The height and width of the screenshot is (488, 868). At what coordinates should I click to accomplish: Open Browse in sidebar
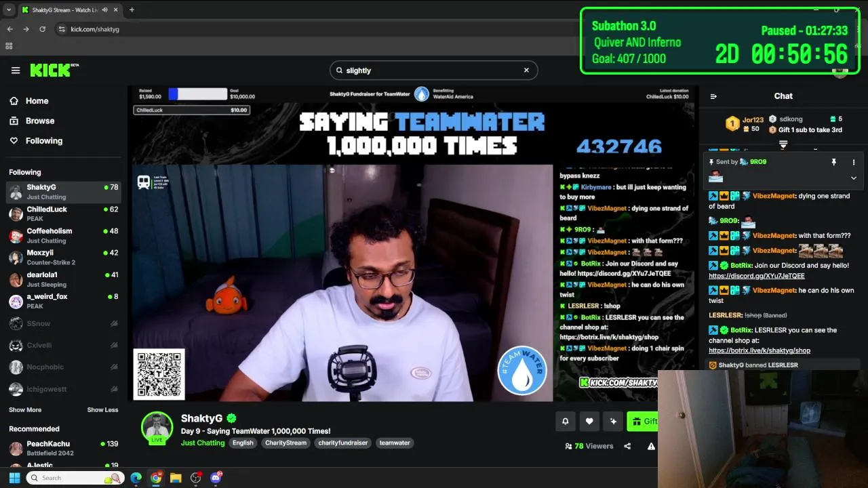pyautogui.click(x=39, y=121)
